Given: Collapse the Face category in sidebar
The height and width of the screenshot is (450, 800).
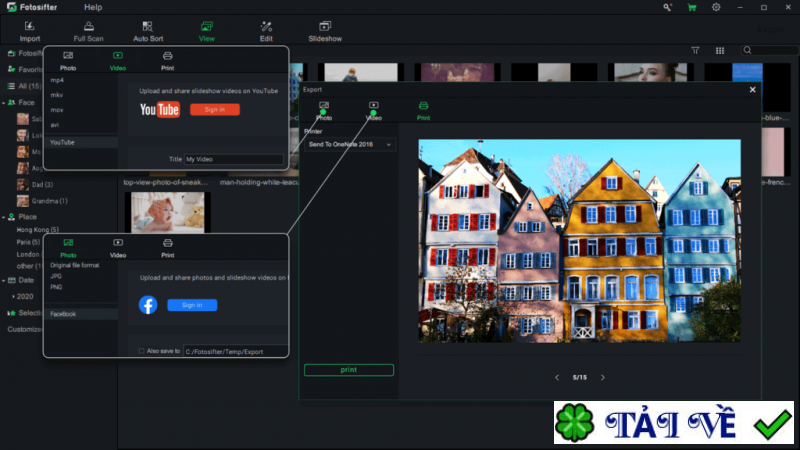Looking at the screenshot, I should (10, 103).
